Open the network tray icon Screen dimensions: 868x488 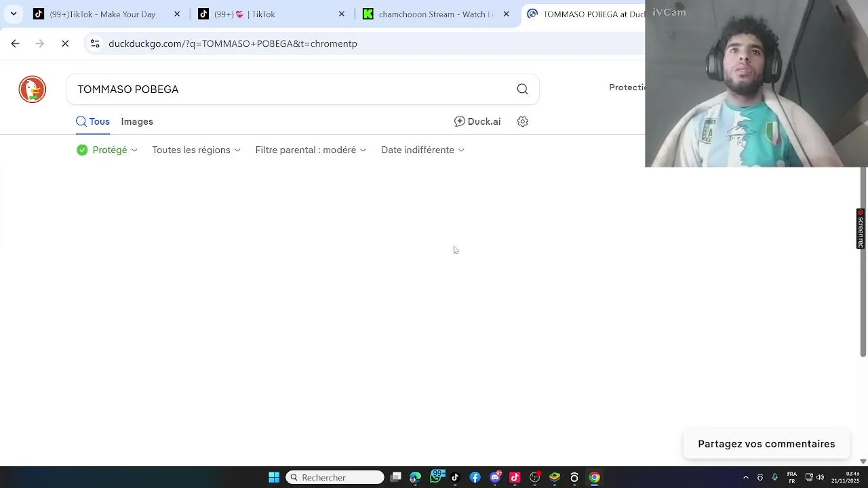pos(809,477)
